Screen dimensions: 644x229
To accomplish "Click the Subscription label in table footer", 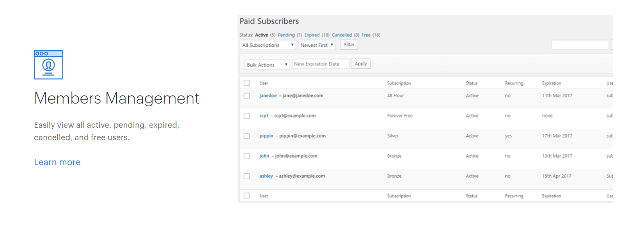I will pos(399,196).
